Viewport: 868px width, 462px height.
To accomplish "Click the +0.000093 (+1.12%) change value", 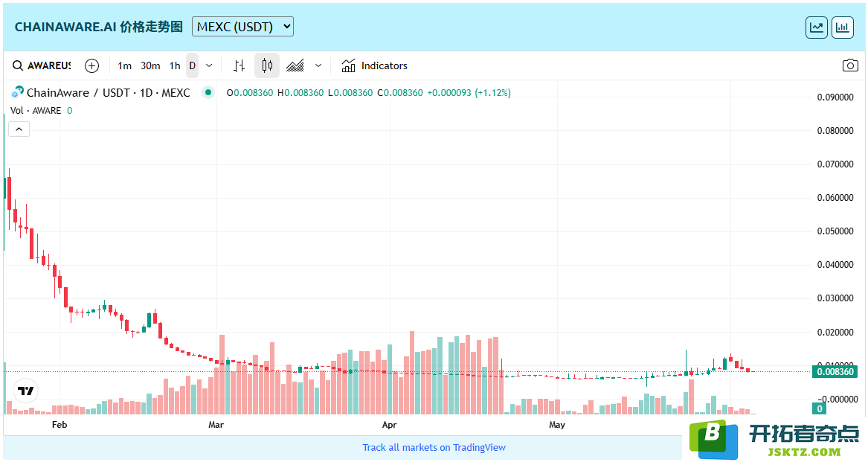I will (x=469, y=92).
